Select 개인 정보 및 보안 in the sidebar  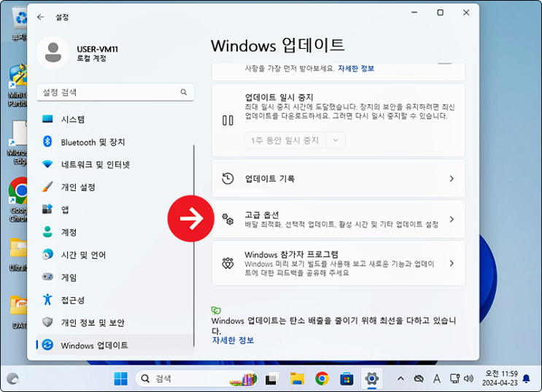pos(115,322)
